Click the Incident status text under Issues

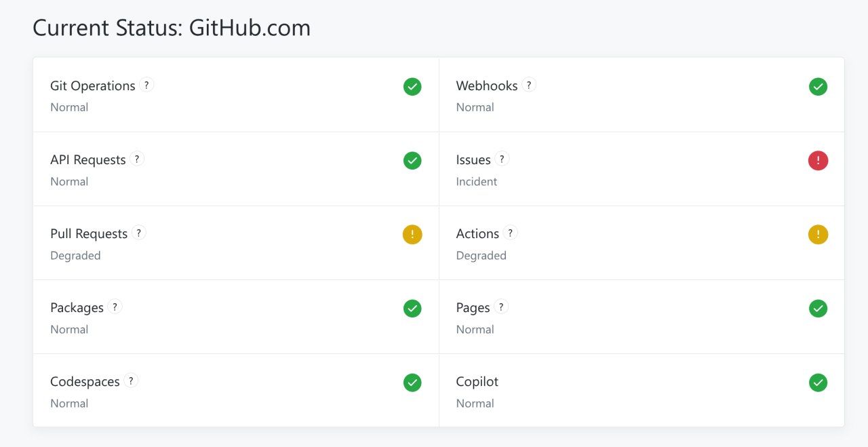[476, 182]
